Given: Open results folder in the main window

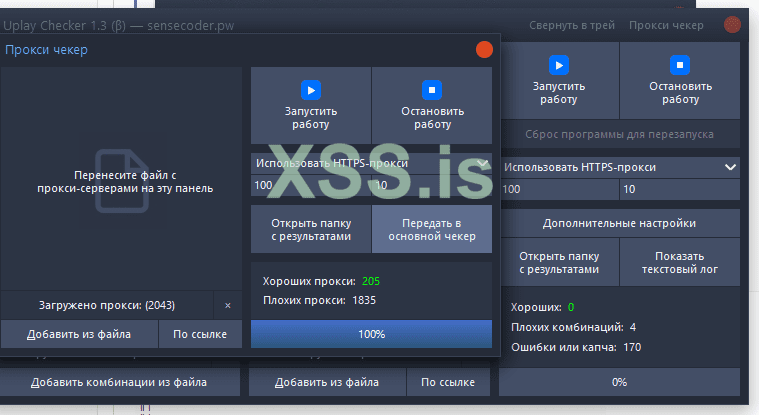Looking at the screenshot, I should point(559,262).
